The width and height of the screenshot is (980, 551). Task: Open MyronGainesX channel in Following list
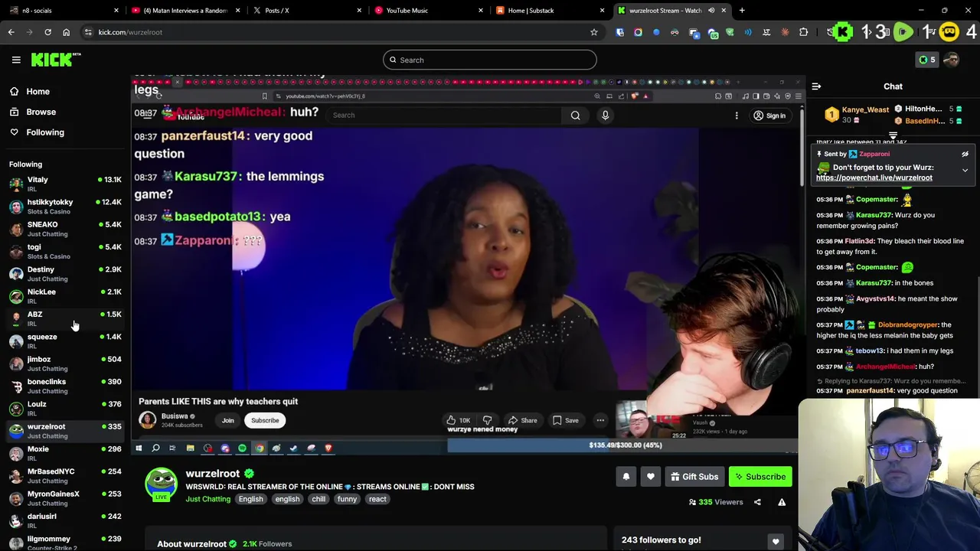tap(65, 498)
